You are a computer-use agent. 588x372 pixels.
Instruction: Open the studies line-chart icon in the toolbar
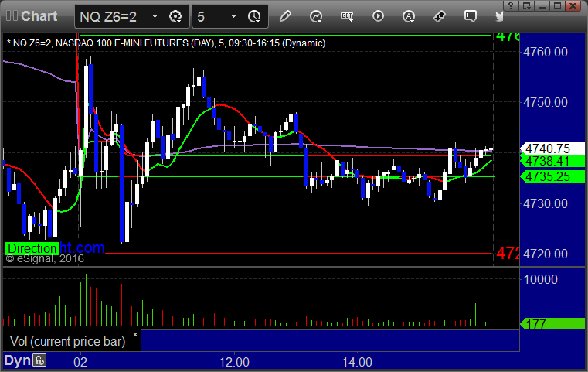click(316, 16)
